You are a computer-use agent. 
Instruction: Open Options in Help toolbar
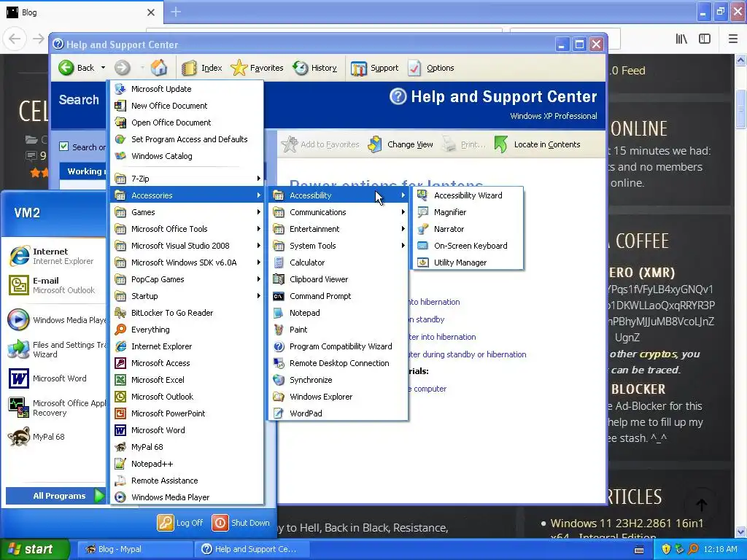coord(431,68)
